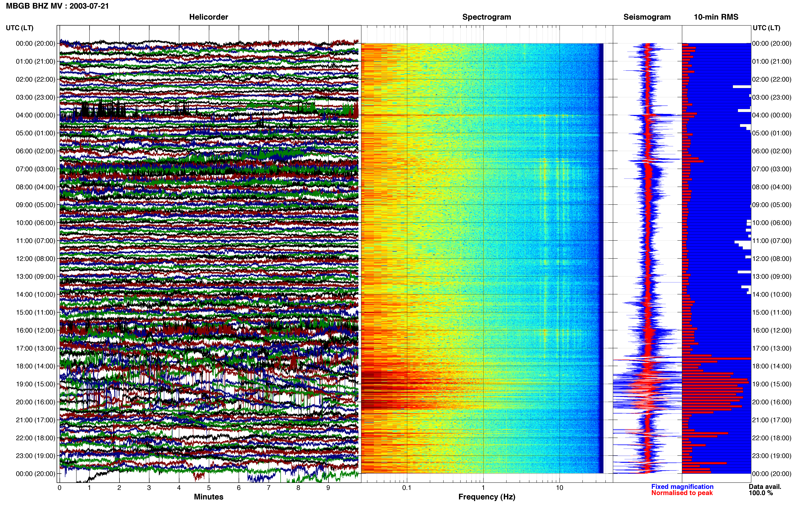Viewport: 812px width, 508px height.
Task: Click left time label 20:00 (16:00)
Action: click(x=36, y=402)
